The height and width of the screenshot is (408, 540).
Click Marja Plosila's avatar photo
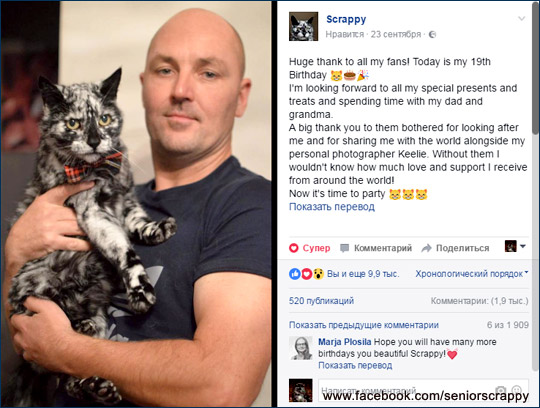(301, 348)
